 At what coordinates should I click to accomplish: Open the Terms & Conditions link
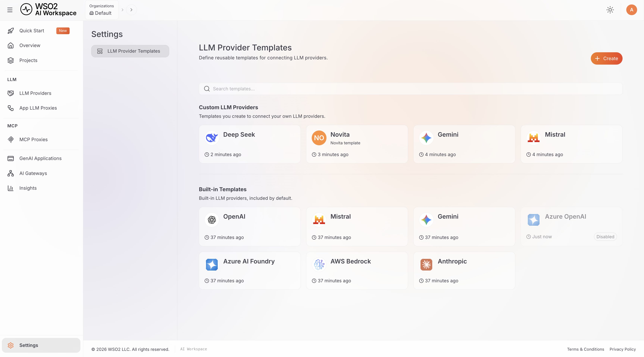point(585,349)
